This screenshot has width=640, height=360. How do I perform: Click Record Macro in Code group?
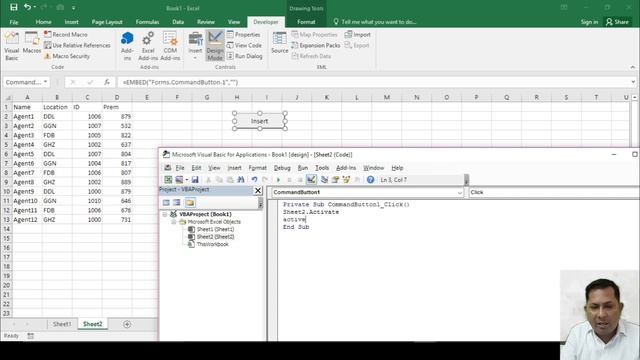(66, 35)
